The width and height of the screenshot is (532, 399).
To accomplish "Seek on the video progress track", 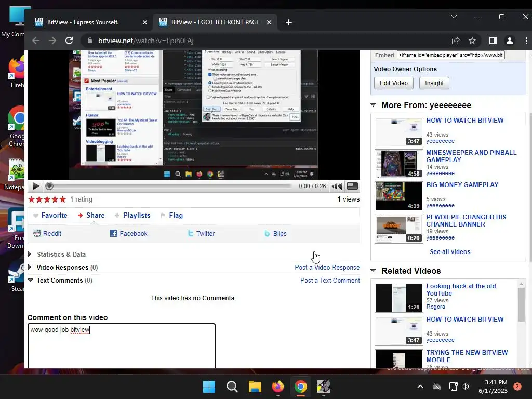I will pos(172,186).
